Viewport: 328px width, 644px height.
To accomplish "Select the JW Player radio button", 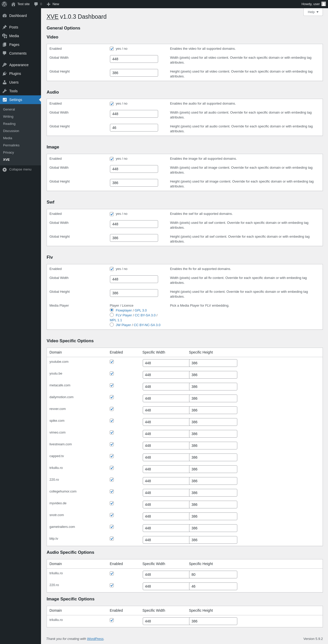I will (x=112, y=325).
